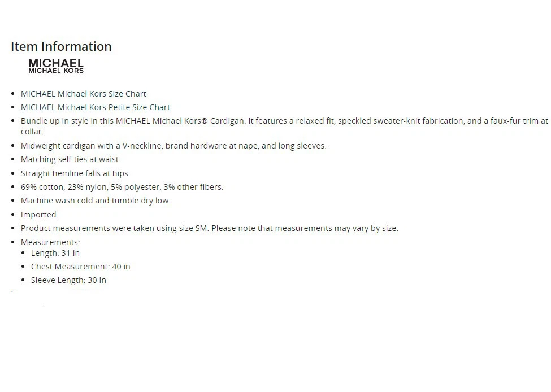Click the bullet next to 'Length: 31 in'
Image resolution: width=551 pixels, height=392 pixels.
[23, 253]
